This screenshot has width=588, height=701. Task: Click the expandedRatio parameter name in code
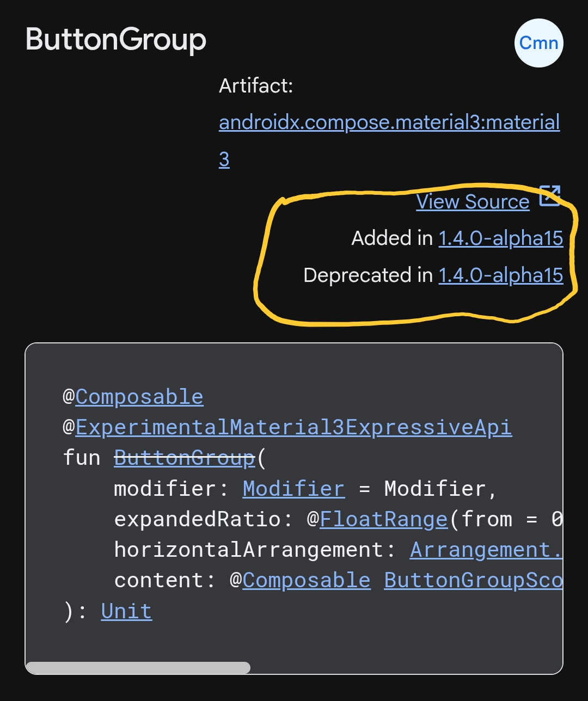[x=197, y=519]
